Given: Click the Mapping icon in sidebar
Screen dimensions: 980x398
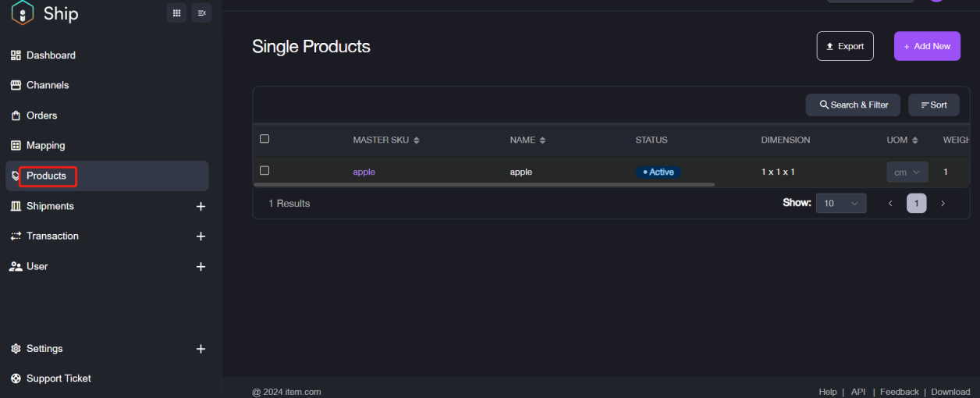Looking at the screenshot, I should click(x=16, y=145).
